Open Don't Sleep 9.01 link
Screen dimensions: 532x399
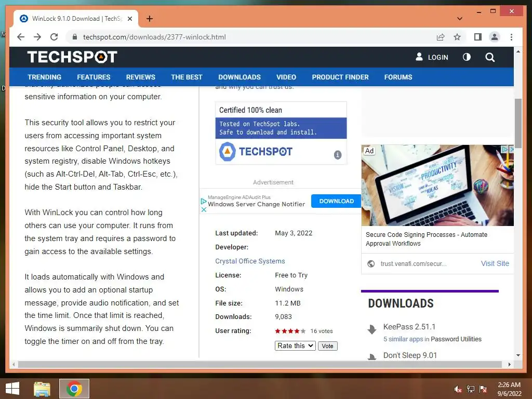pos(410,355)
